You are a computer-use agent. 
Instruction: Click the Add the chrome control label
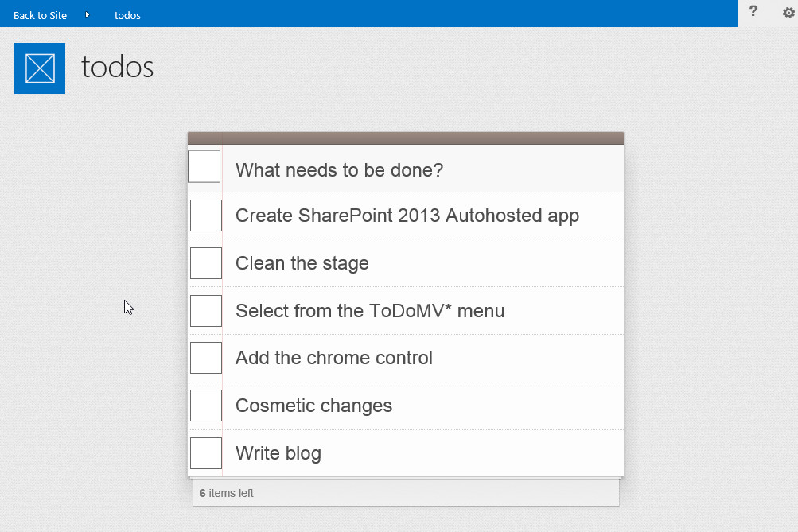point(334,358)
